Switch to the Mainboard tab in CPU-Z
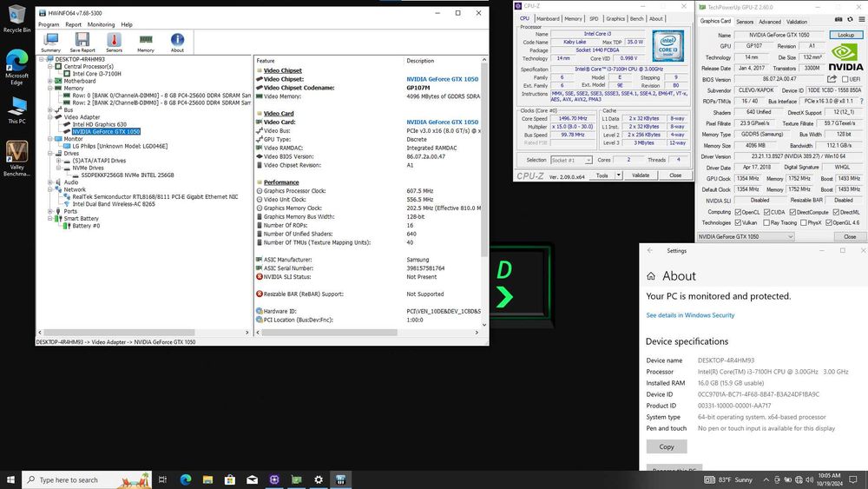868x489 pixels. (548, 18)
